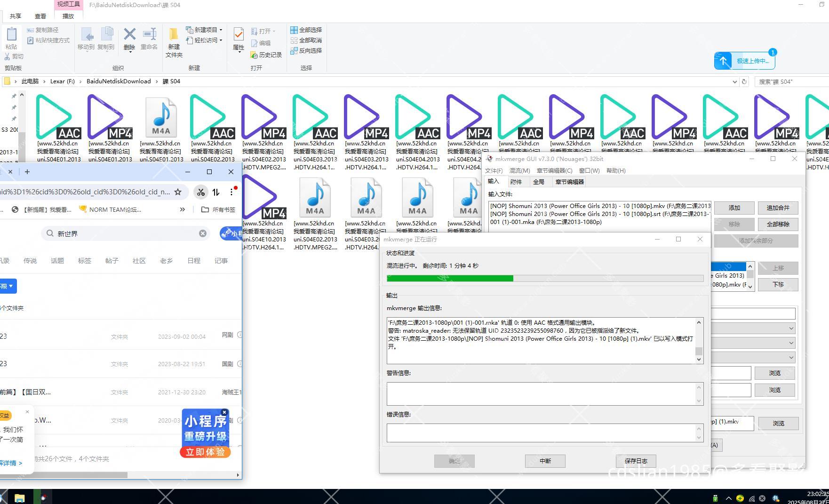
Task: Click the 极速上传中 upload floating button
Action: [x=744, y=61]
